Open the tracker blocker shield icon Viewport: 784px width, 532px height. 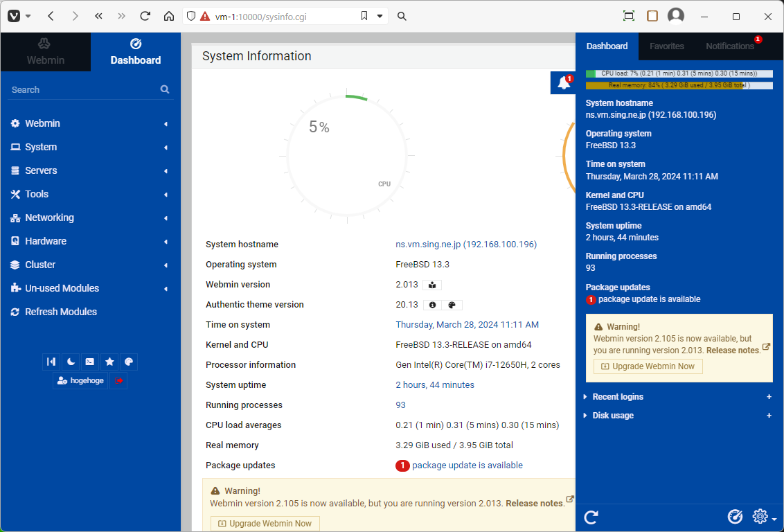[191, 16]
